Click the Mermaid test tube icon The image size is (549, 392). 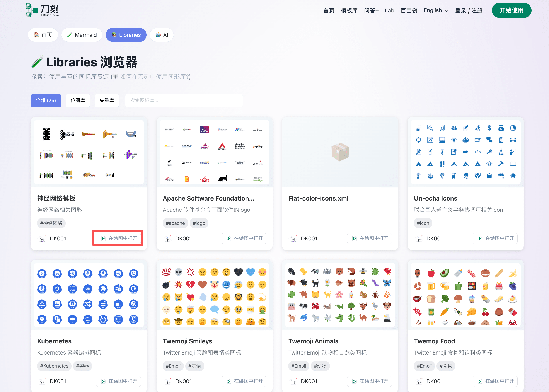pyautogui.click(x=70, y=35)
